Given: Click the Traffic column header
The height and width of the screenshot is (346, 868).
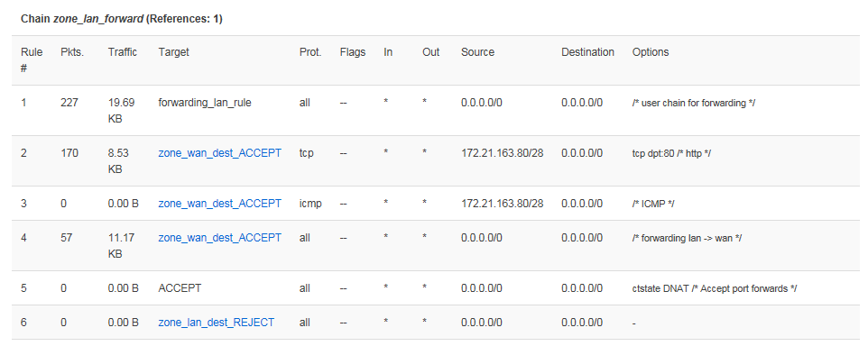Looking at the screenshot, I should tap(123, 52).
